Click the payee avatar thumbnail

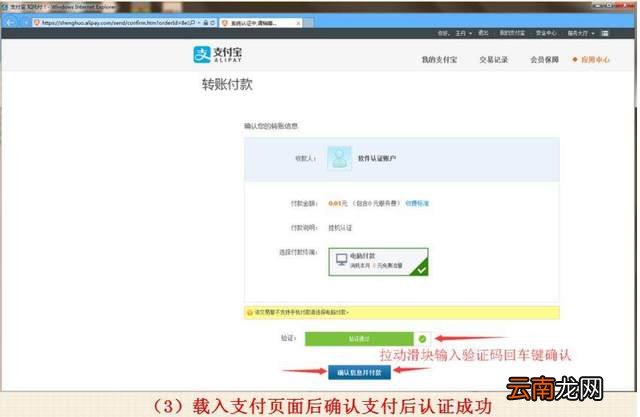(x=339, y=158)
